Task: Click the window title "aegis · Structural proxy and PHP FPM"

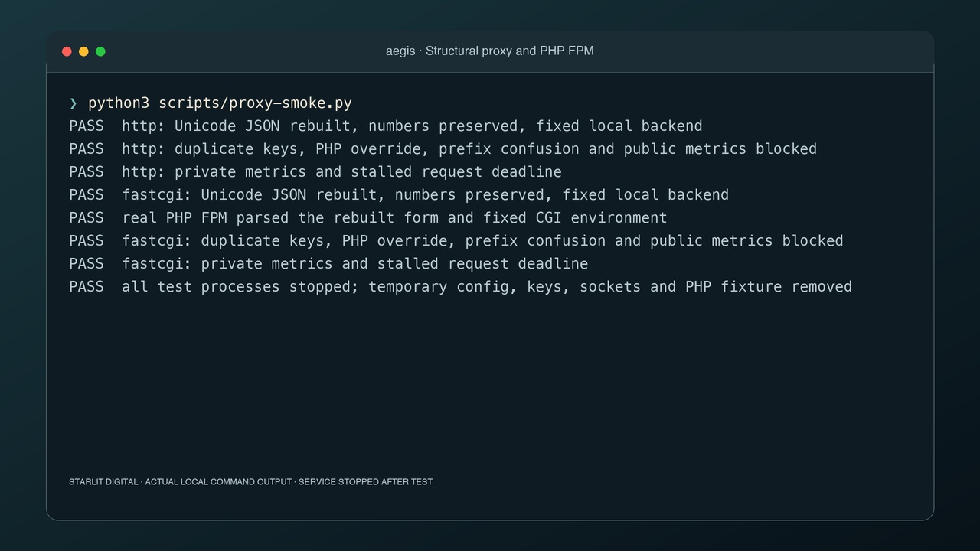Action: click(490, 51)
